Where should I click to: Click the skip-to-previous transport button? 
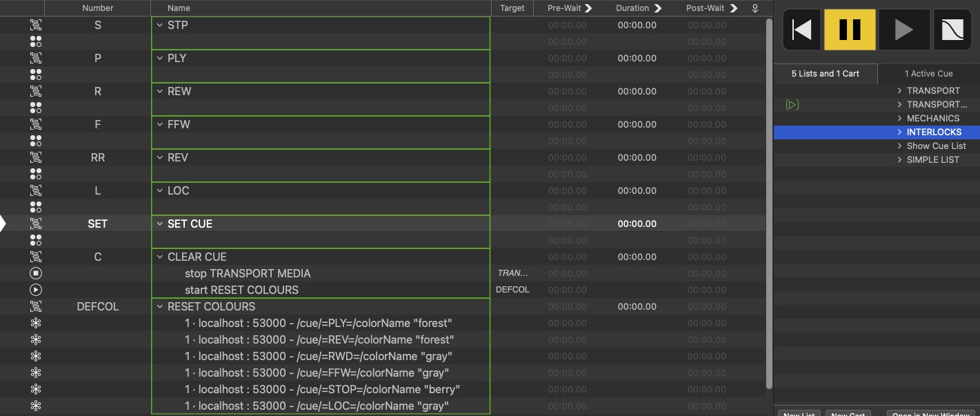pyautogui.click(x=801, y=30)
